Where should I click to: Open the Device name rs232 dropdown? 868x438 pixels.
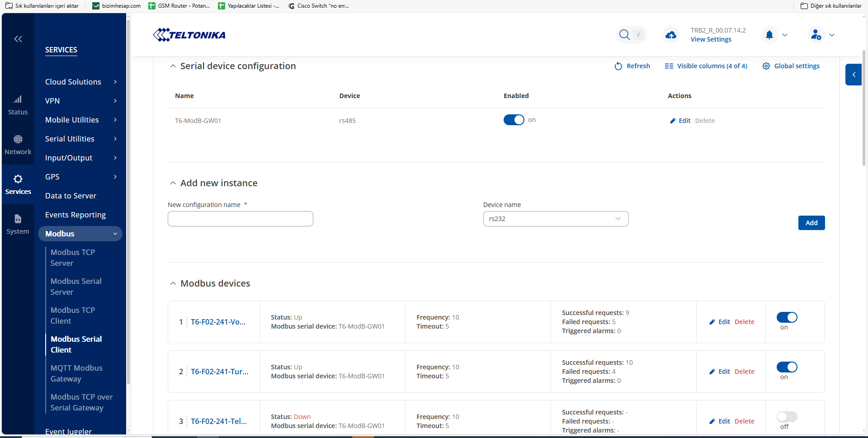556,219
